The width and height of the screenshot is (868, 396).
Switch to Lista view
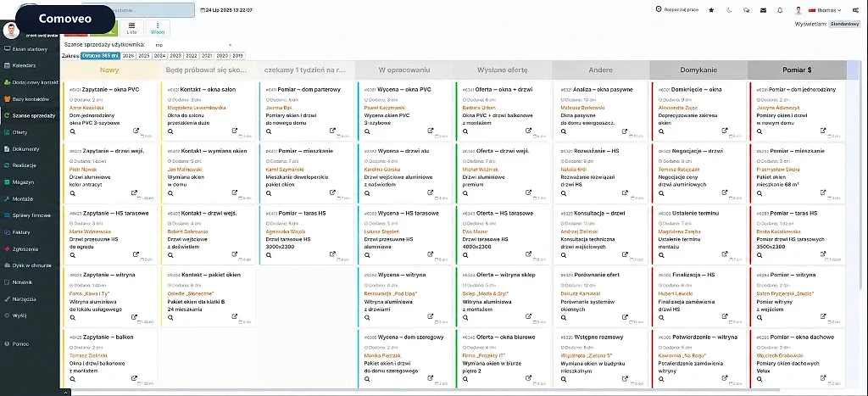[x=131, y=28]
